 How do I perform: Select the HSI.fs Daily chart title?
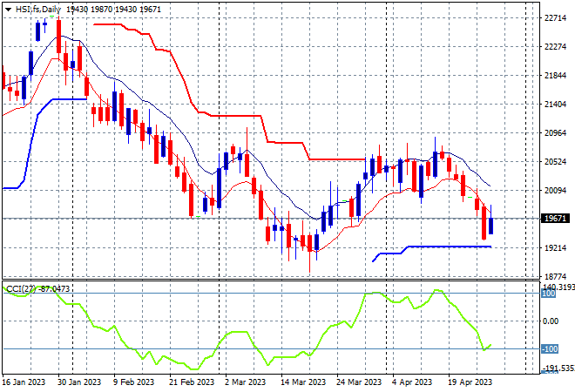click(37, 10)
